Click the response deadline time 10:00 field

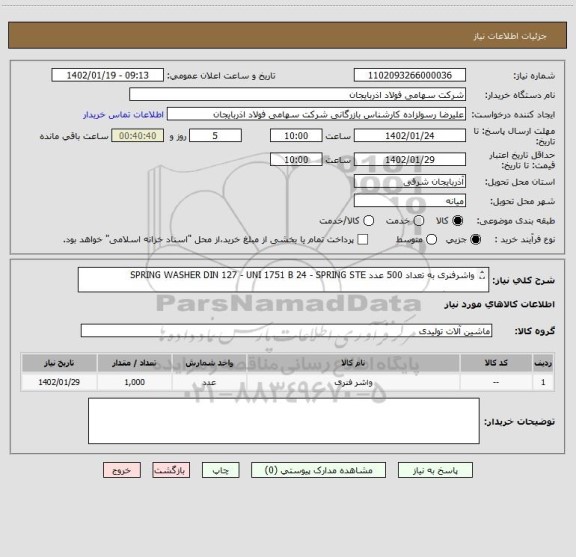click(x=296, y=136)
